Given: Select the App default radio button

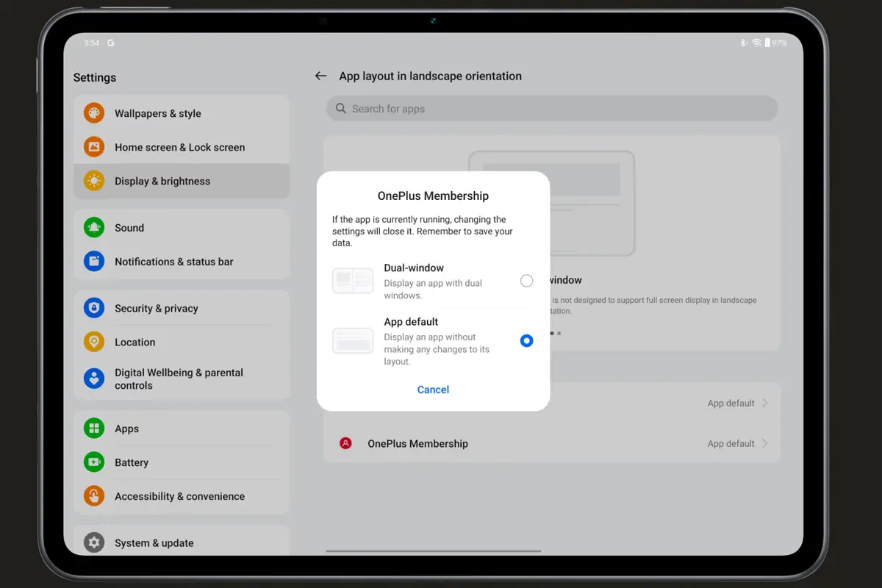Looking at the screenshot, I should pos(526,341).
